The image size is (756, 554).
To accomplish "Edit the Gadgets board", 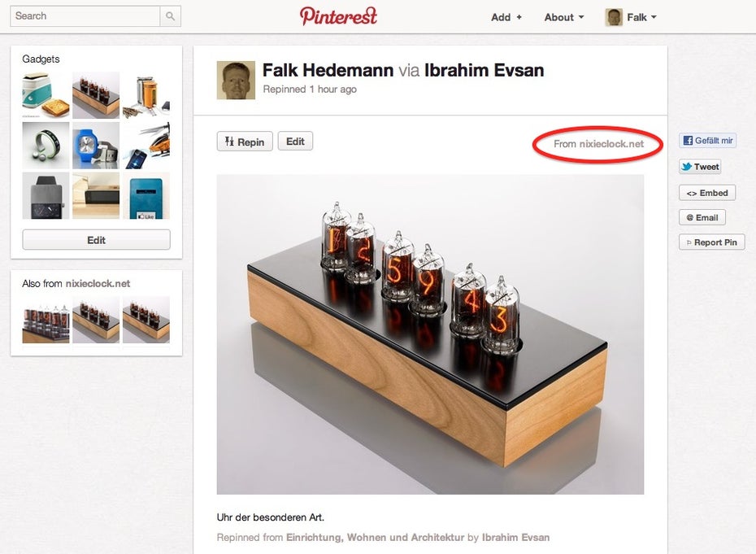I will click(x=96, y=240).
